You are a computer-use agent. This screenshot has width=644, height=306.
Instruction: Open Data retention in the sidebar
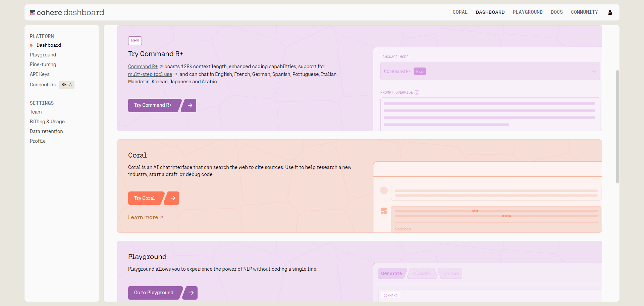[46, 131]
